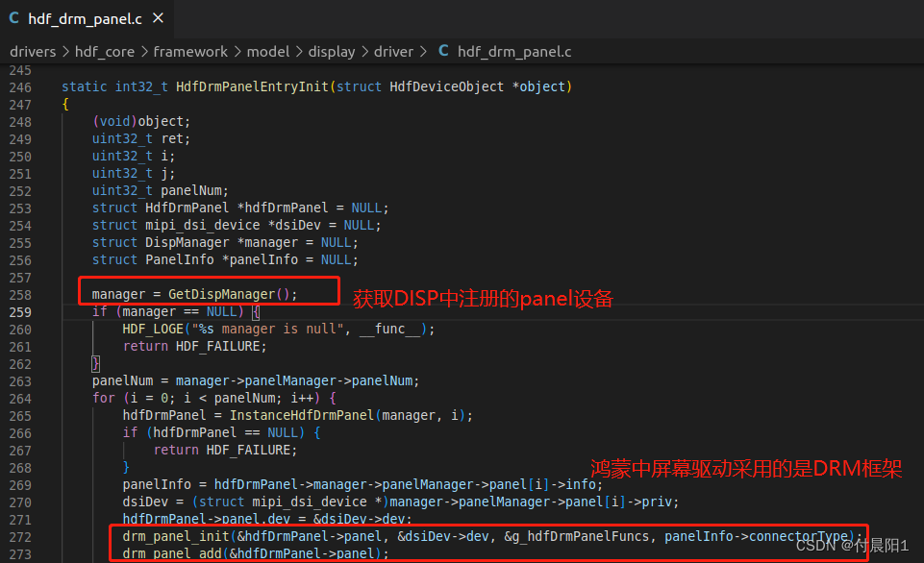Click 'struct mipi_dsi_device *dsiDev' declaration
This screenshot has width=924, height=563.
tap(207, 225)
